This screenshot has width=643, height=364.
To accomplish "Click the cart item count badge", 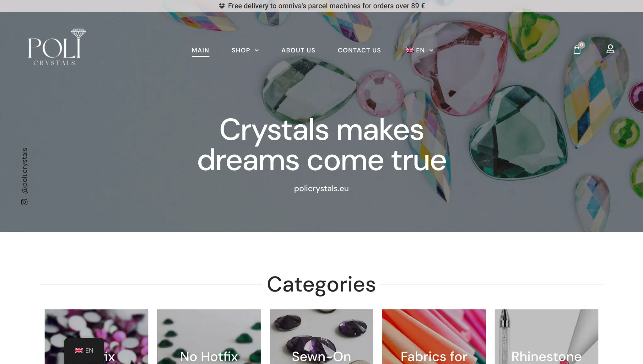I will coord(581,45).
